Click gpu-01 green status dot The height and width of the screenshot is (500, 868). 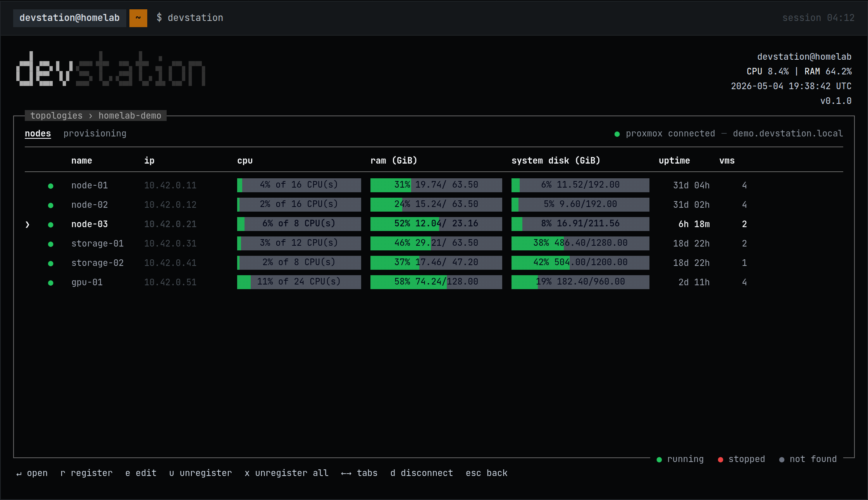point(50,283)
